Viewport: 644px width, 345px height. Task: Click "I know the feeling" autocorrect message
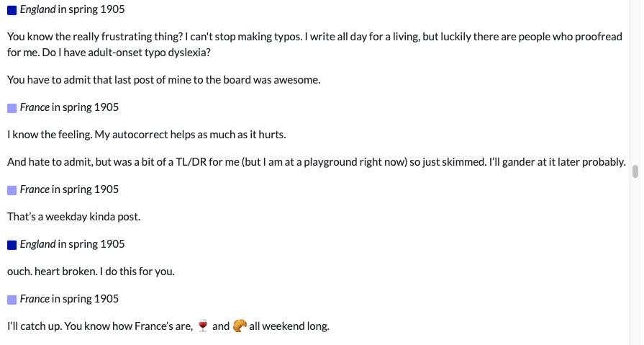(147, 135)
